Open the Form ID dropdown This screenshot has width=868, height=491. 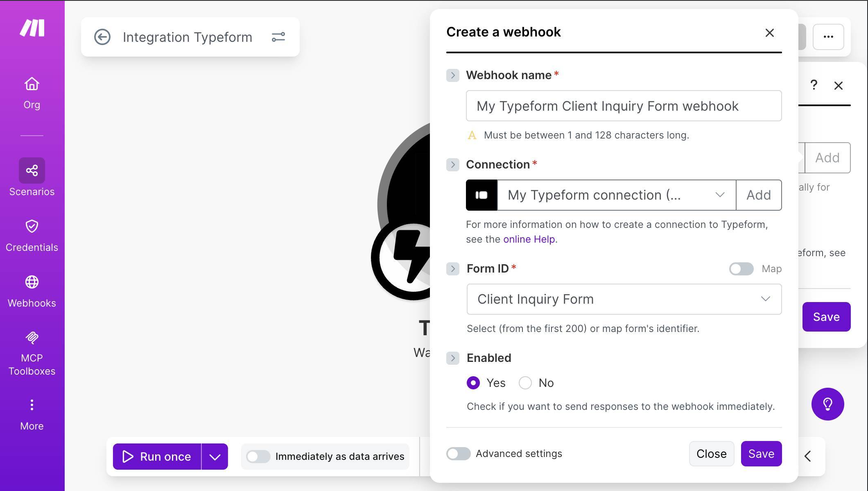point(765,299)
